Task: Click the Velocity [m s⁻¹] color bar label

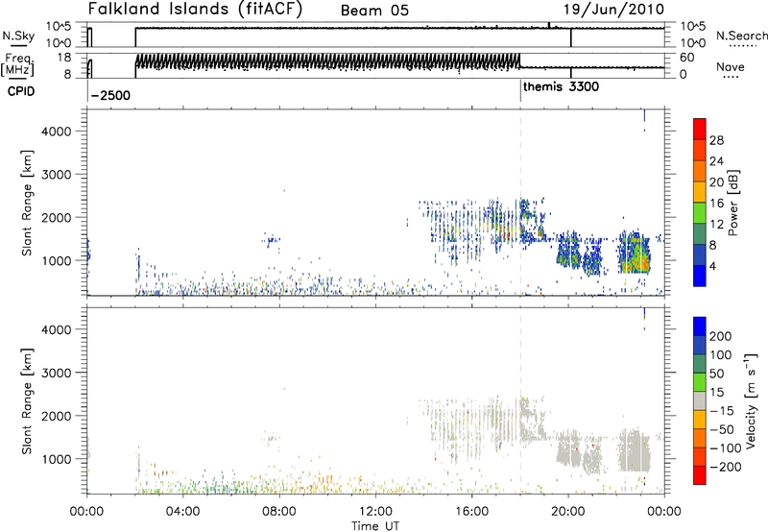Action: [x=751, y=400]
